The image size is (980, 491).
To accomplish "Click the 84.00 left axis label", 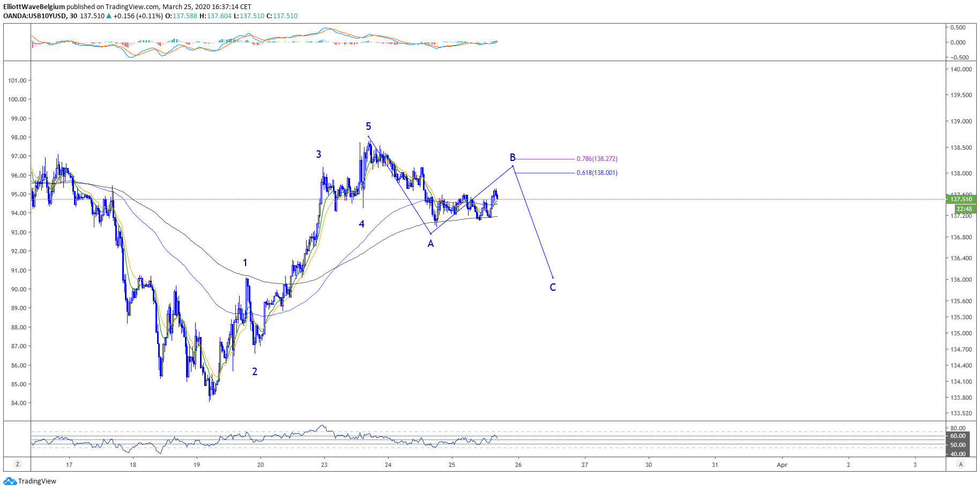I will (x=19, y=403).
